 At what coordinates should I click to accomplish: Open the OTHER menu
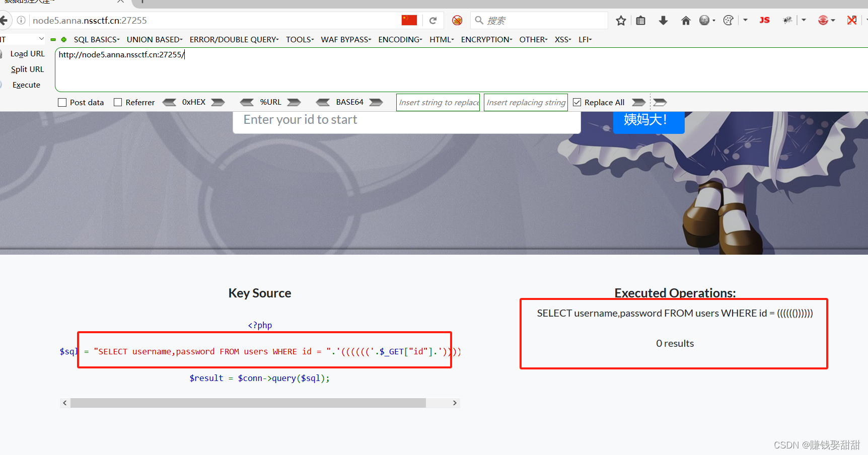click(533, 39)
